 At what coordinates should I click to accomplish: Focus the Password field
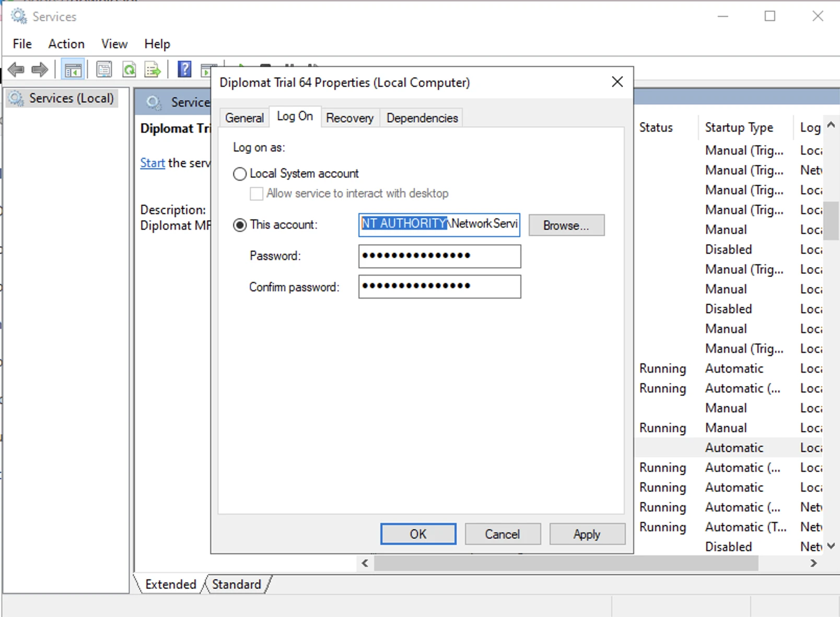click(x=439, y=256)
